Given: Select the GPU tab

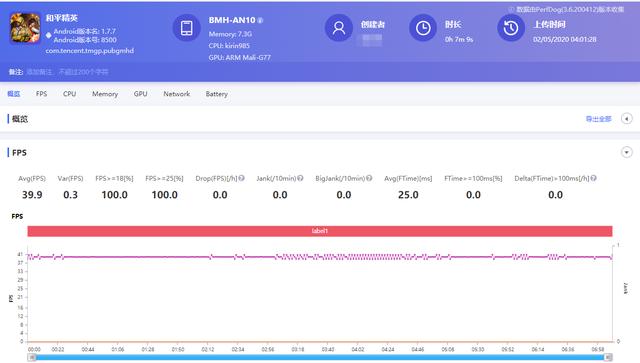Looking at the screenshot, I should point(140,94).
